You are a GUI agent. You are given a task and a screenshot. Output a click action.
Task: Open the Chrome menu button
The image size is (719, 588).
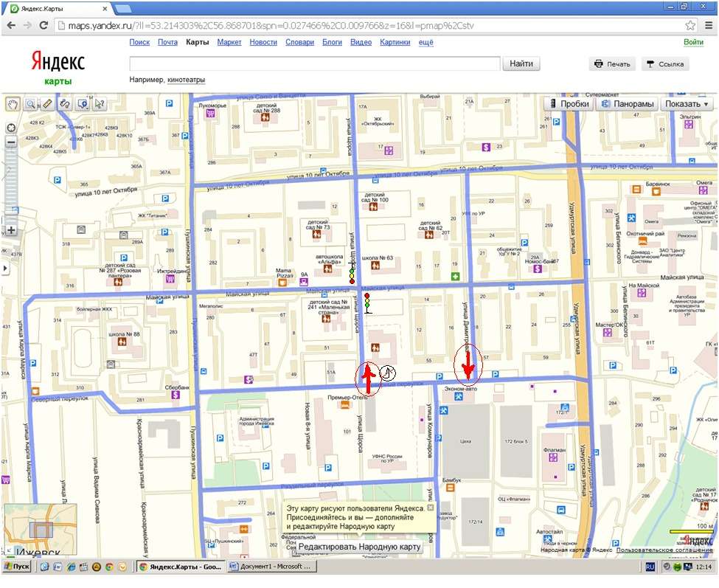[x=709, y=26]
